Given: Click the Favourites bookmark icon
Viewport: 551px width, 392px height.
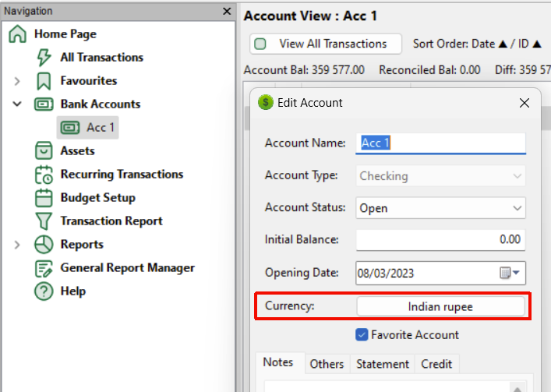Looking at the screenshot, I should pyautogui.click(x=44, y=81).
